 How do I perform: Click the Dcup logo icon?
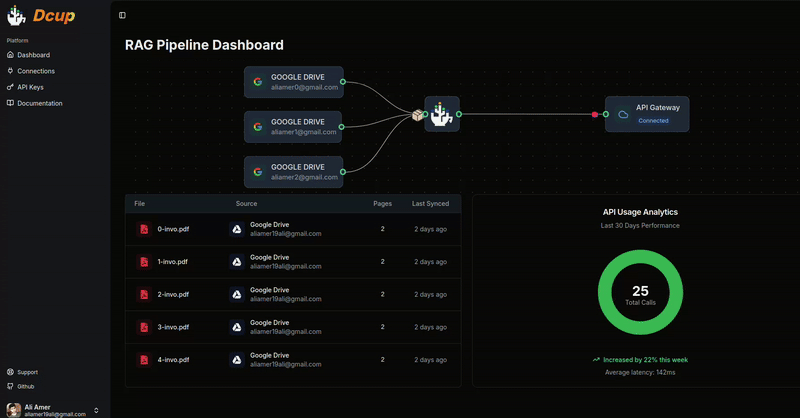[17, 15]
